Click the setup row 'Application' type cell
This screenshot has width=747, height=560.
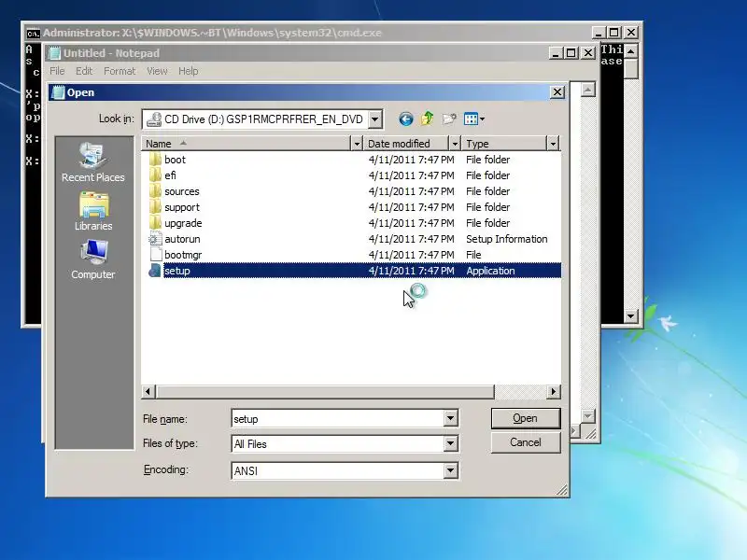pyautogui.click(x=491, y=271)
